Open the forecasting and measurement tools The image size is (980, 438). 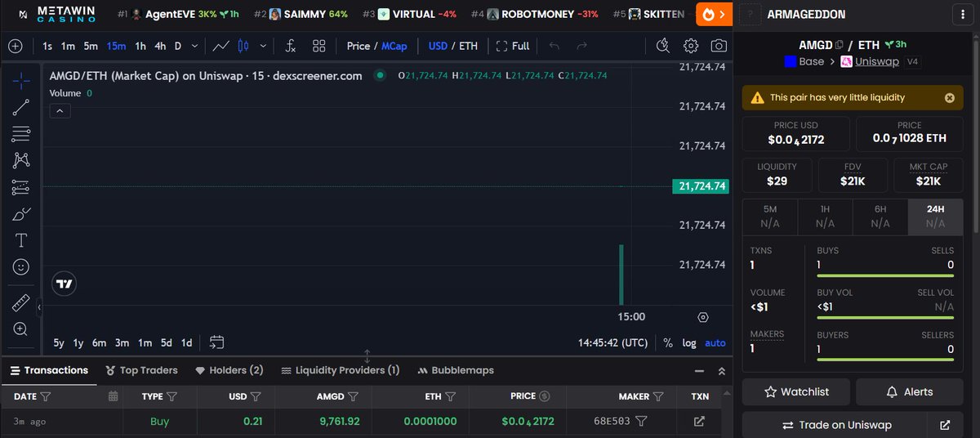pos(21,188)
